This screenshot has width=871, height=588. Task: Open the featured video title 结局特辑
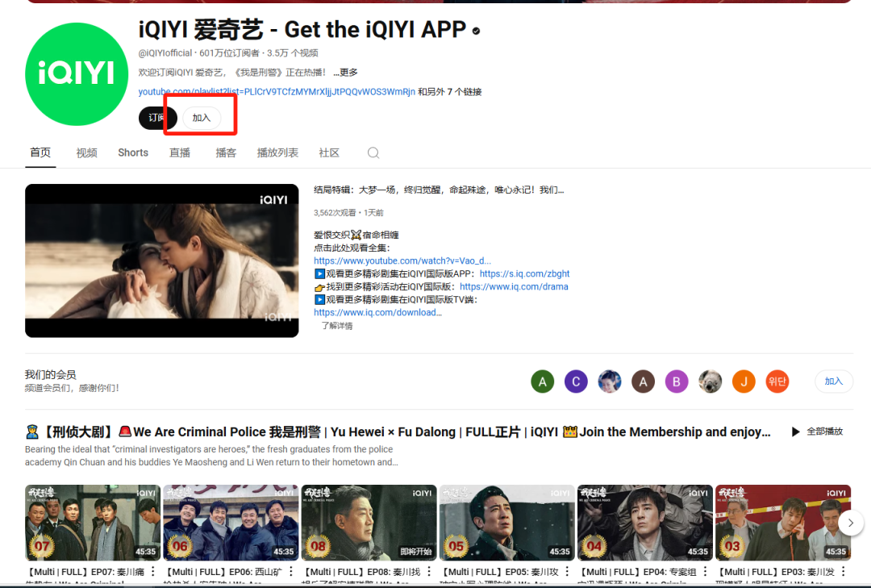click(438, 190)
